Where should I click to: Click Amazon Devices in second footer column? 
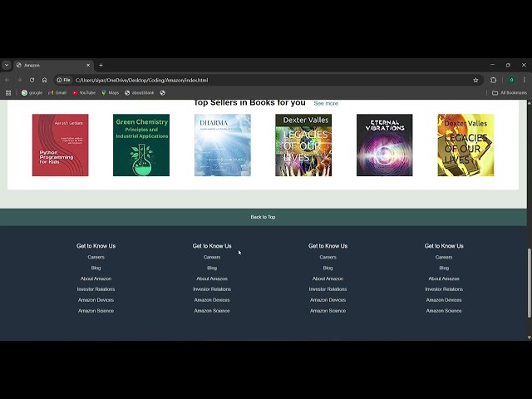212,300
